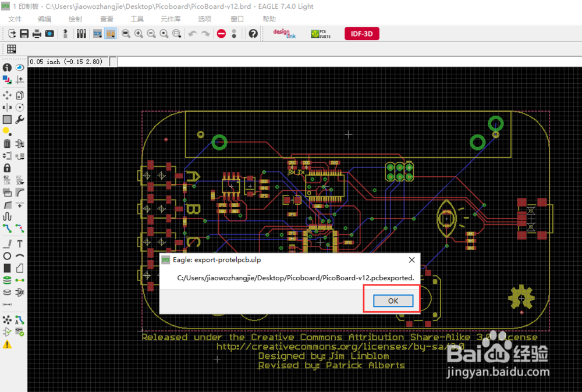Select the Text tool

(x=19, y=243)
